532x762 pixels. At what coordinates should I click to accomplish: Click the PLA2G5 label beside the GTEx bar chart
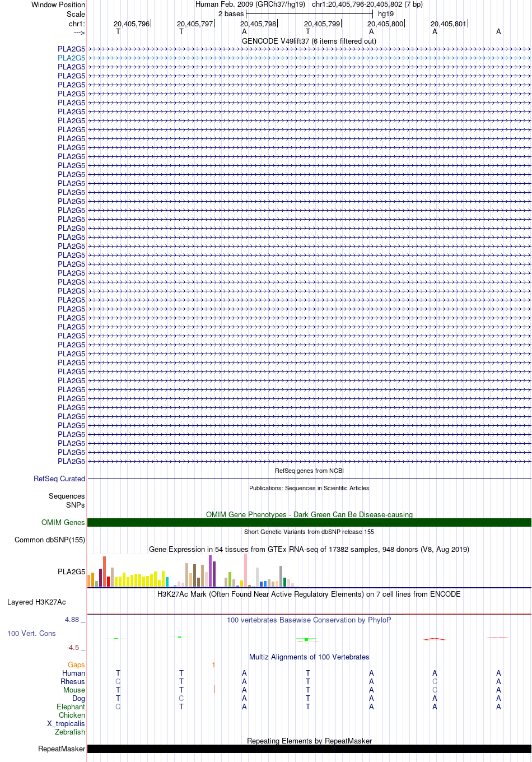(72, 571)
